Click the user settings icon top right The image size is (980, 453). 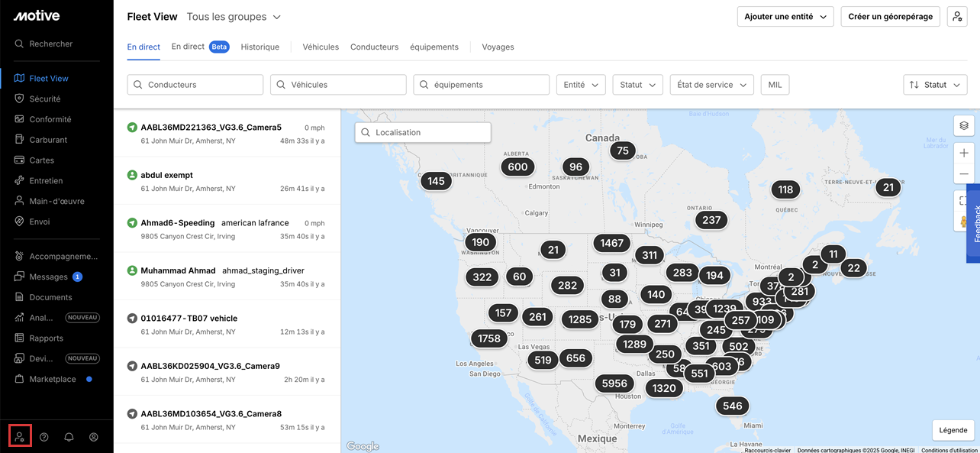tap(956, 17)
